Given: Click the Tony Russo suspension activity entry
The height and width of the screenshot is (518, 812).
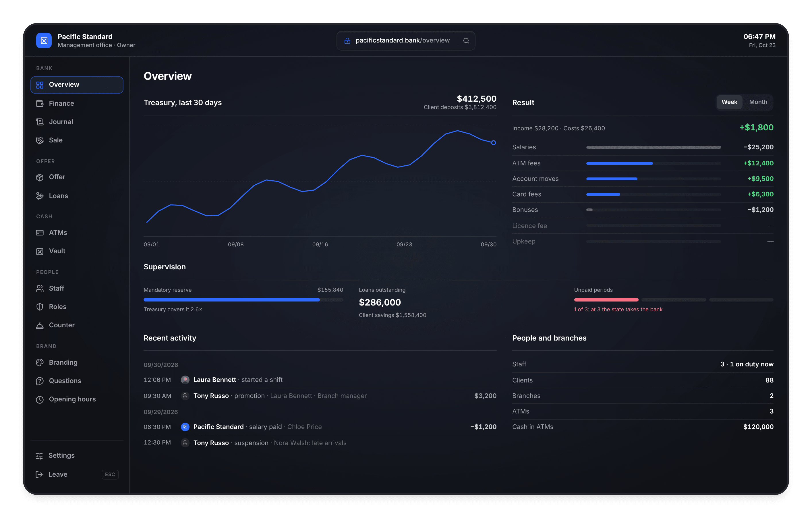Looking at the screenshot, I should 320,443.
